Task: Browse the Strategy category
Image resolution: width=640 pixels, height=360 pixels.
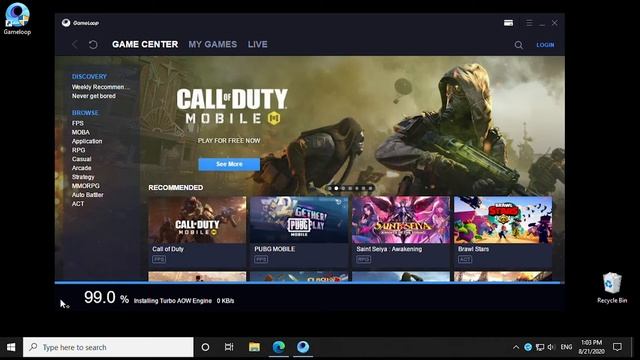Action: 83,177
